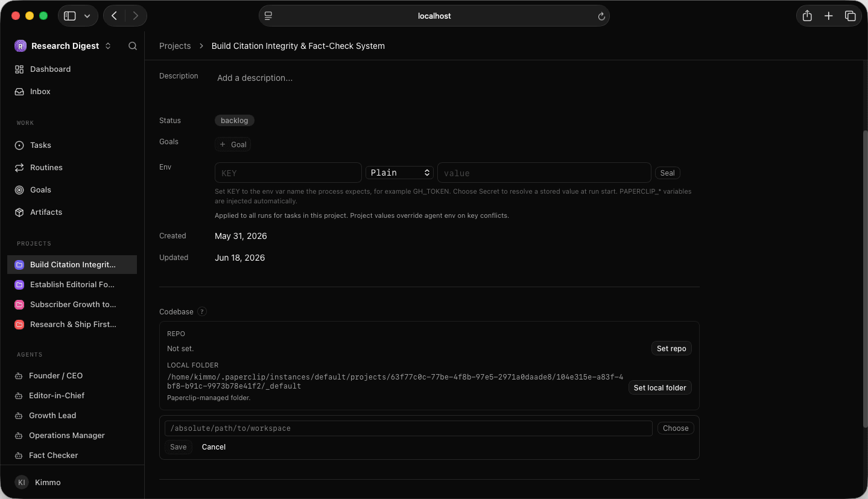Click Add a description field
The width and height of the screenshot is (868, 499).
click(x=255, y=78)
